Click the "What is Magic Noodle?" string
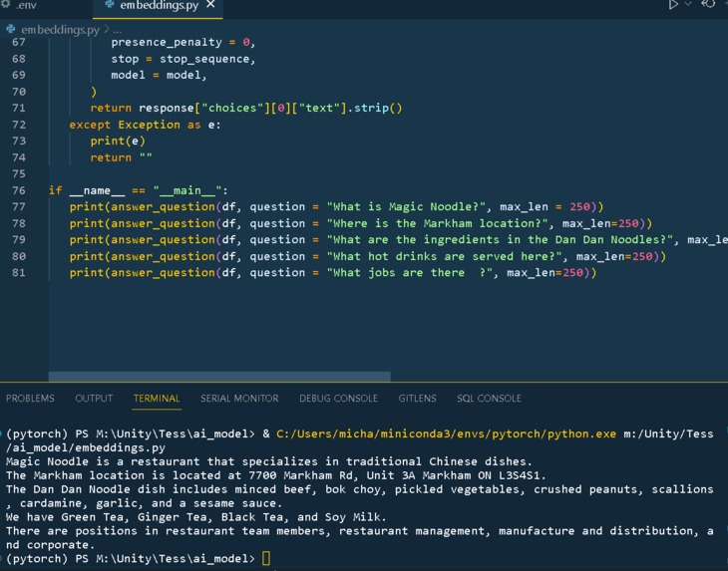728x571 pixels. pyautogui.click(x=406, y=207)
